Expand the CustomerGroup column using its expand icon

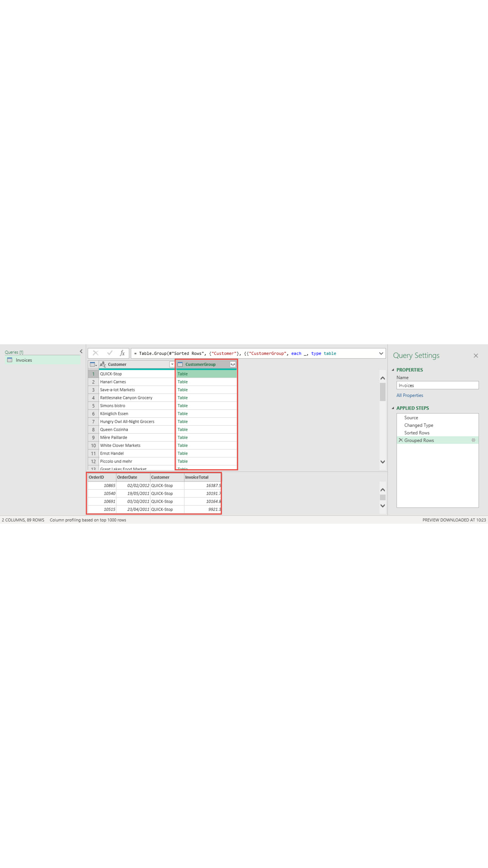pyautogui.click(x=232, y=364)
